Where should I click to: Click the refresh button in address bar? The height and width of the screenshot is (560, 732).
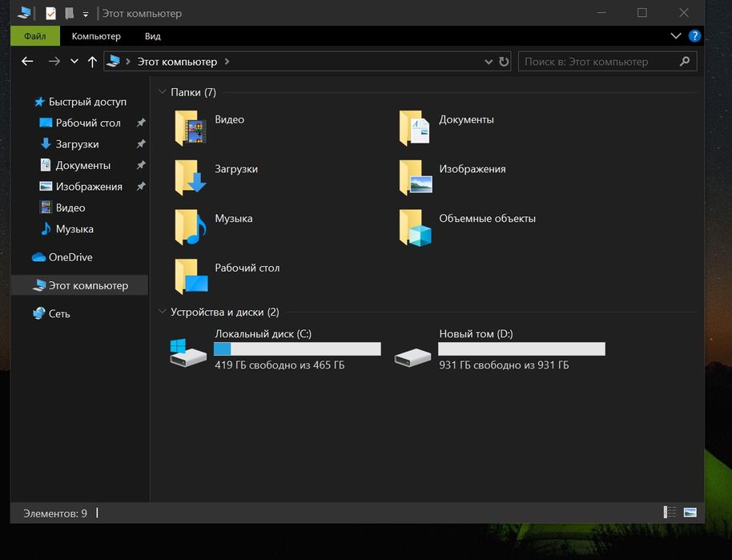pyautogui.click(x=504, y=62)
